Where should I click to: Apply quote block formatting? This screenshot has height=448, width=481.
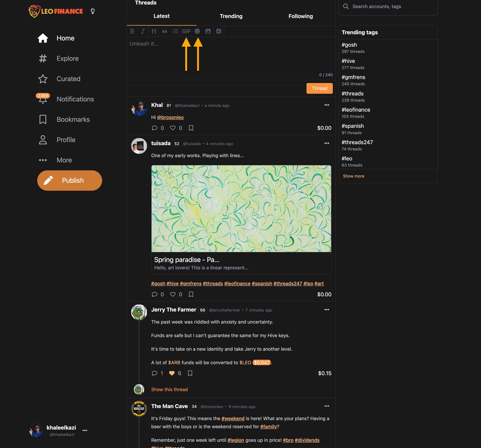165,31
